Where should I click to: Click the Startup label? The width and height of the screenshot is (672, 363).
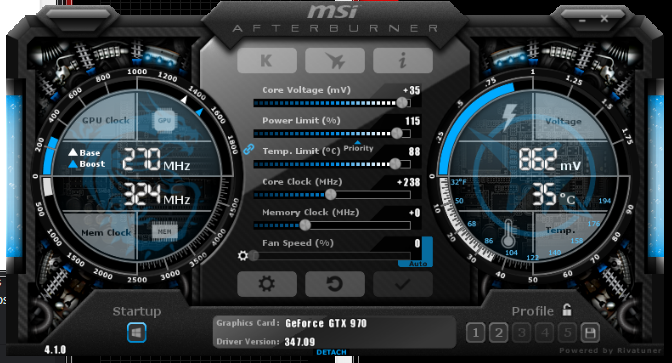pos(137,311)
